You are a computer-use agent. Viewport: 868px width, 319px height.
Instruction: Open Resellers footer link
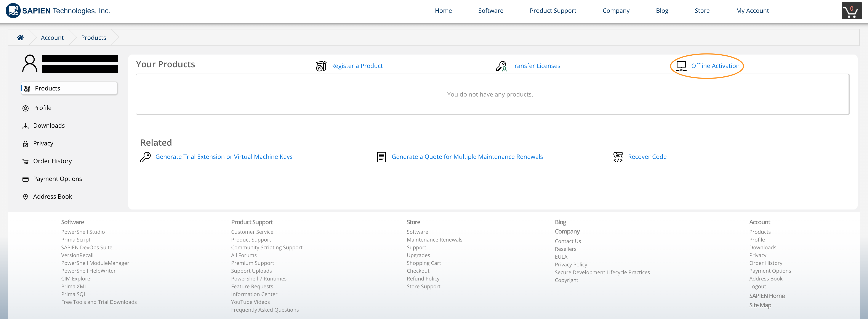pyautogui.click(x=565, y=249)
